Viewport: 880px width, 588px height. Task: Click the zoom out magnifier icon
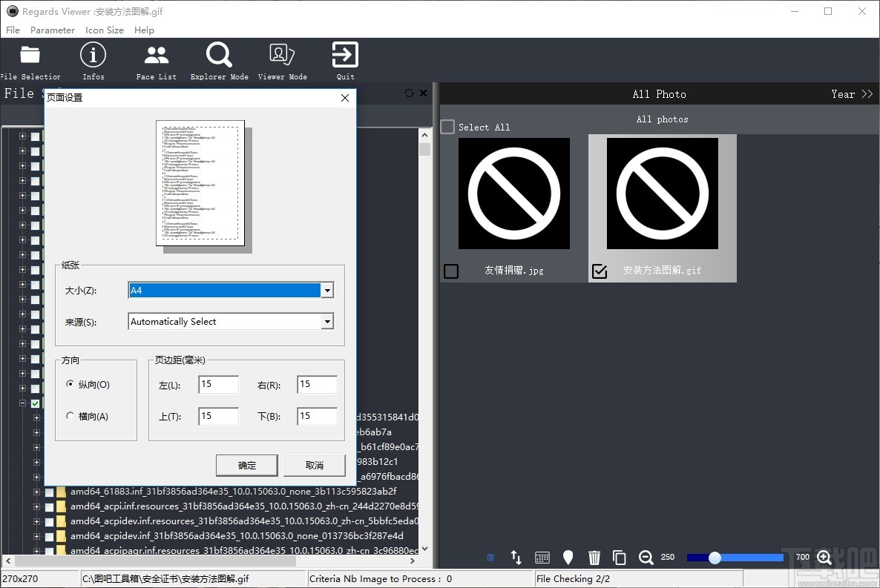[x=646, y=557]
